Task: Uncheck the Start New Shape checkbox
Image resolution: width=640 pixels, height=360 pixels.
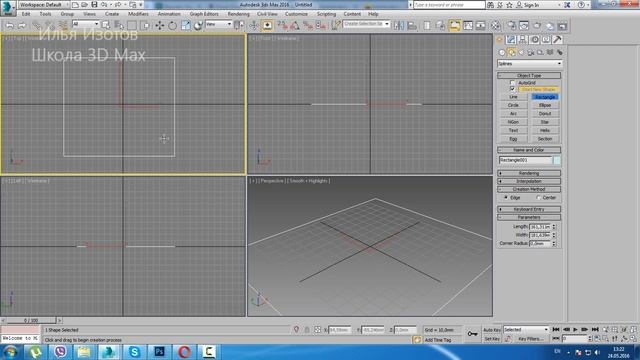Action: pyautogui.click(x=512, y=89)
